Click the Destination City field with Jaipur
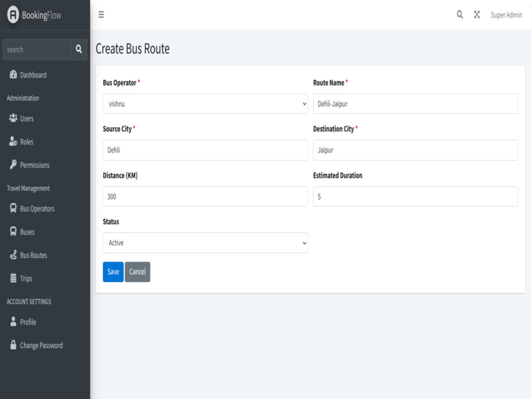Viewport: 532px width, 399px height. tap(415, 150)
